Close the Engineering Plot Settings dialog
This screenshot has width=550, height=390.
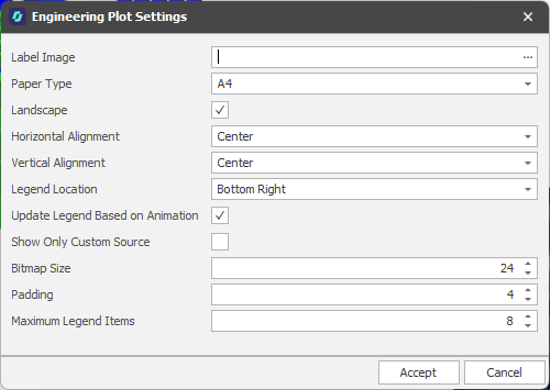pos(528,17)
